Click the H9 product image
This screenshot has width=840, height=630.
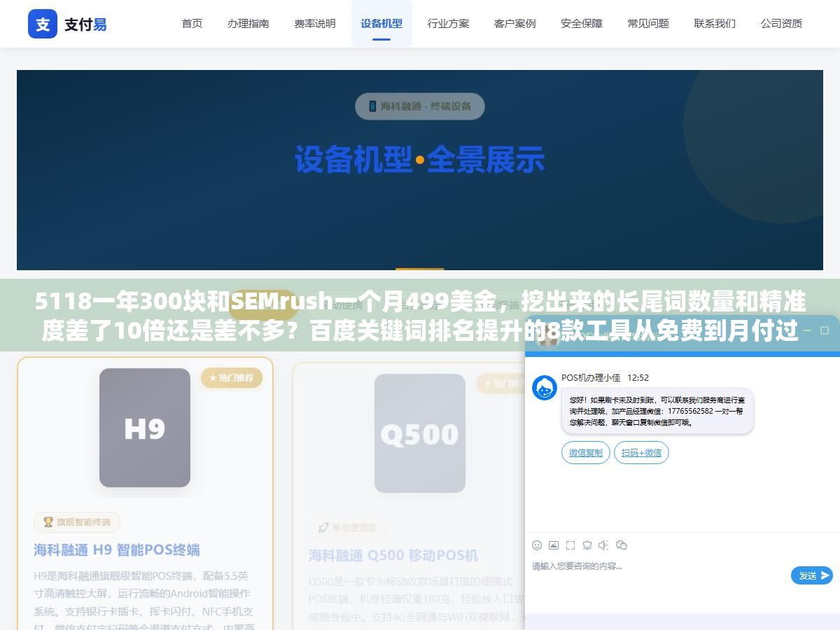pos(145,428)
